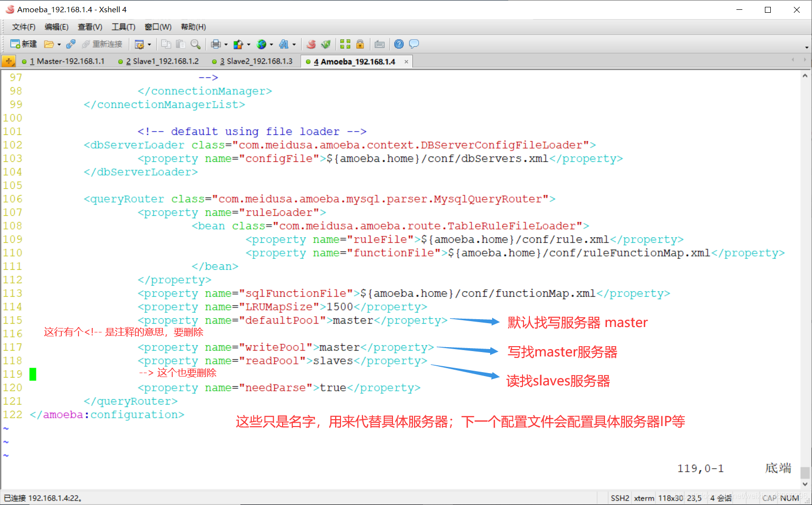812x505 pixels.
Task: Click the font icon
Action: (x=284, y=44)
